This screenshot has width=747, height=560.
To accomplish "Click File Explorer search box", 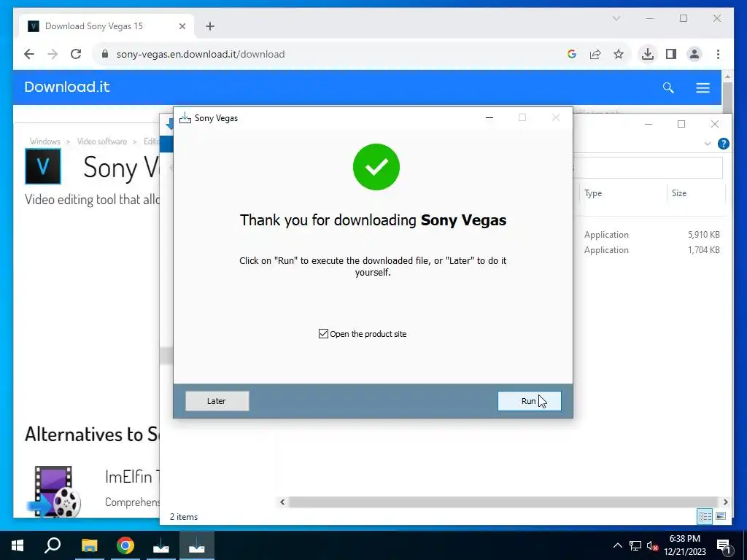I will point(648,168).
